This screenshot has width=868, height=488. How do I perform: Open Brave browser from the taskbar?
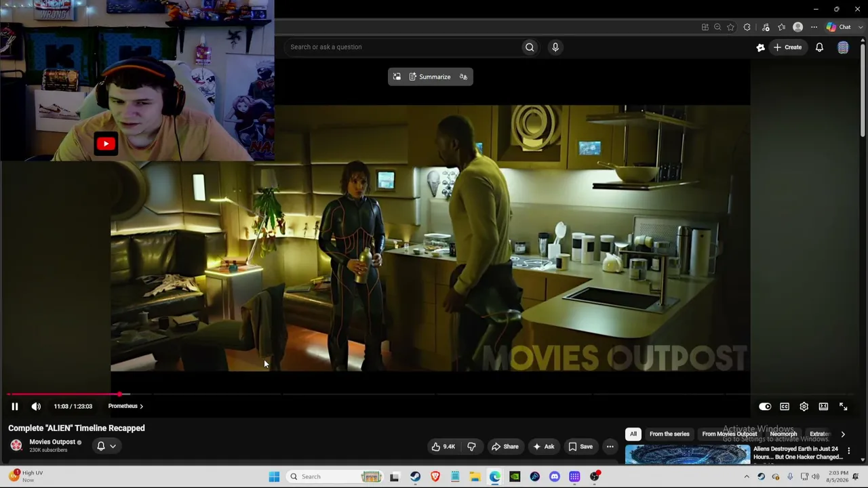(435, 476)
